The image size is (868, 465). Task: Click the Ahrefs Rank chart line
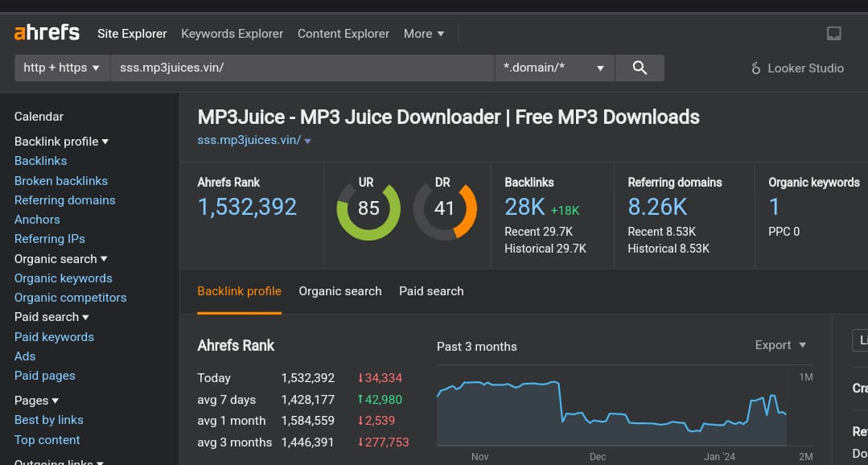(x=499, y=385)
